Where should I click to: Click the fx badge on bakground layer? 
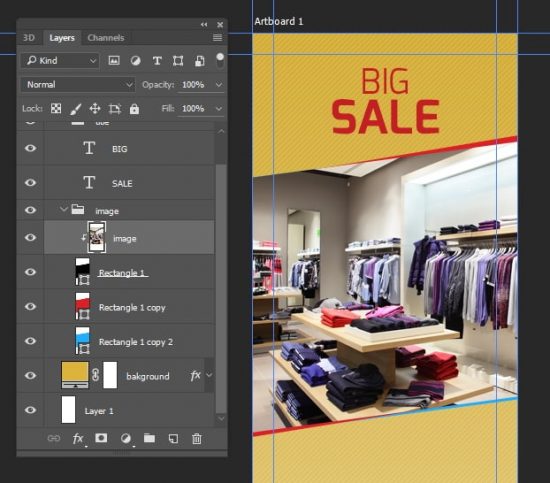[x=195, y=376]
